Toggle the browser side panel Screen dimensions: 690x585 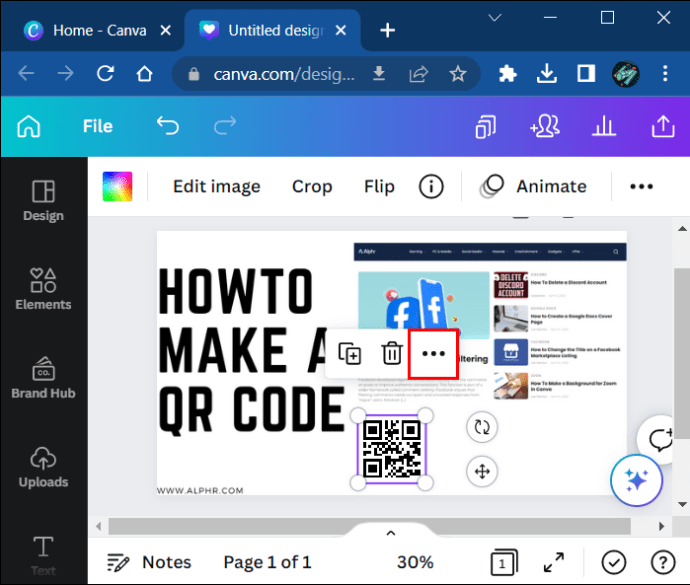[x=586, y=74]
